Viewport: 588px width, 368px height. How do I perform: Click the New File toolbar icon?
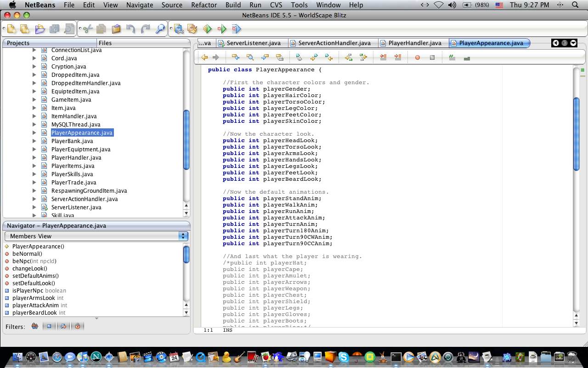tap(11, 29)
